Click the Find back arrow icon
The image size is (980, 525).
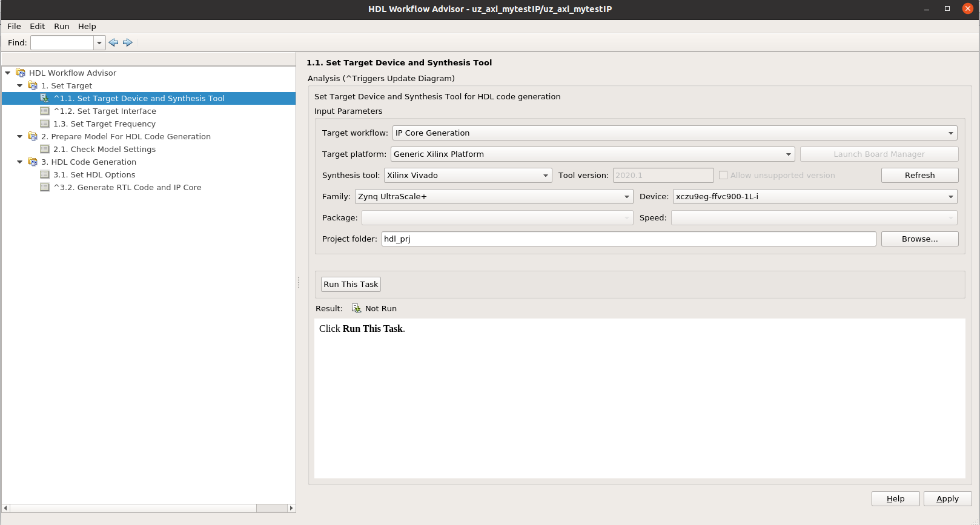[x=113, y=42]
